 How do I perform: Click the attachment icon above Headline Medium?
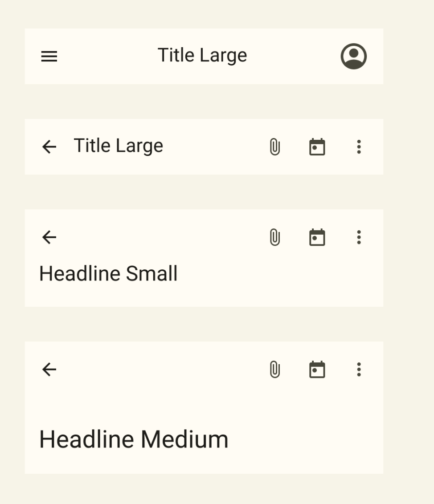tap(275, 369)
